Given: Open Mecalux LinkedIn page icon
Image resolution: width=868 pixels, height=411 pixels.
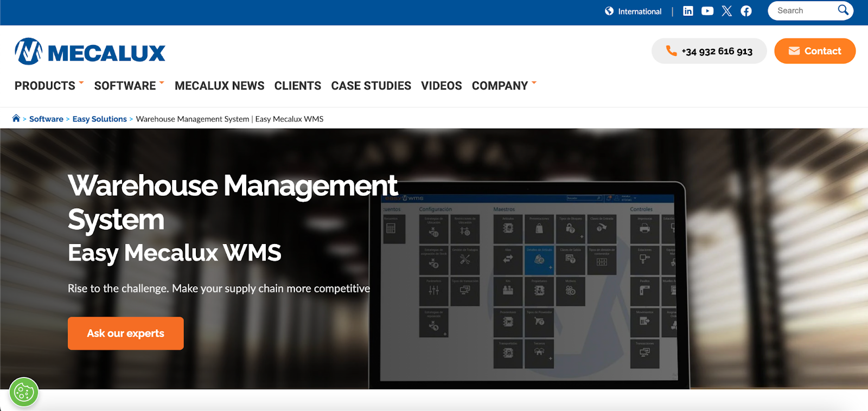Looking at the screenshot, I should point(688,11).
